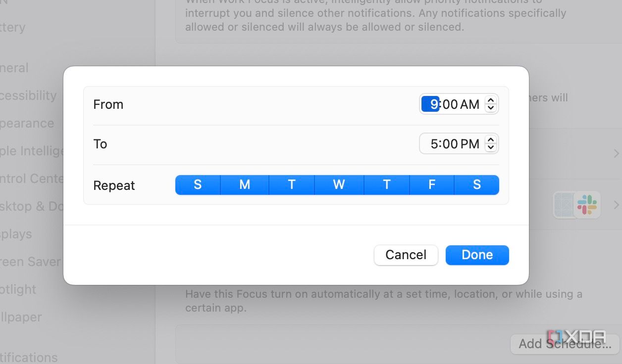Click the Slack app icon in Settings
The height and width of the screenshot is (364, 622).
(x=587, y=205)
